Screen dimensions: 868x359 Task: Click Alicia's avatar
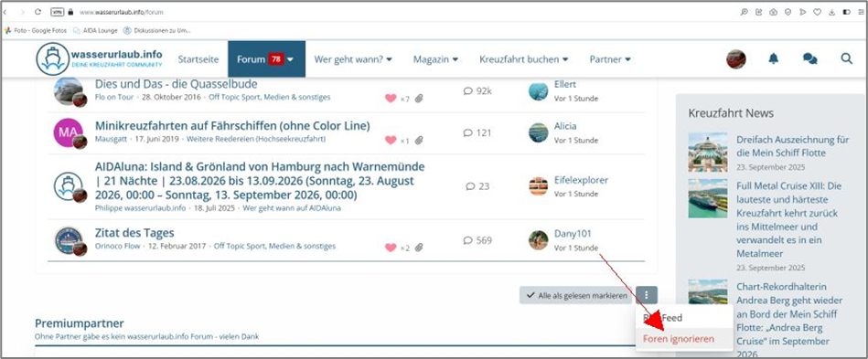click(538, 132)
